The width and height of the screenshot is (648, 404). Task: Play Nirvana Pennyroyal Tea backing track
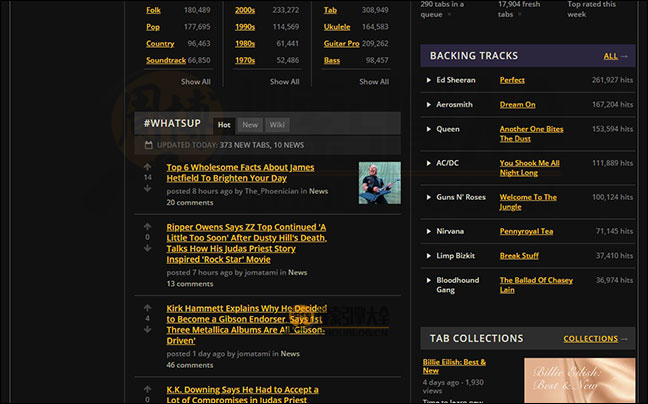click(x=429, y=231)
